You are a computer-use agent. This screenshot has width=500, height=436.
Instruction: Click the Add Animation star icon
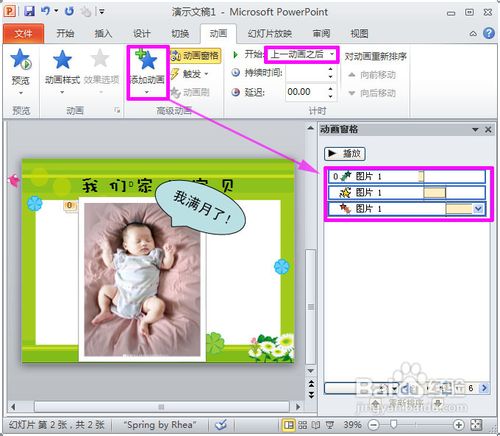click(x=147, y=60)
